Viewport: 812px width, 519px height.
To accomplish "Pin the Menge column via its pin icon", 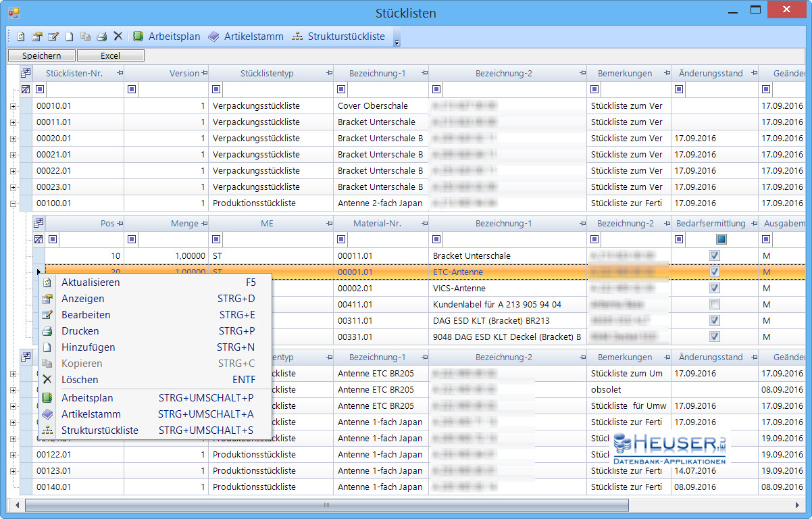I will (203, 223).
